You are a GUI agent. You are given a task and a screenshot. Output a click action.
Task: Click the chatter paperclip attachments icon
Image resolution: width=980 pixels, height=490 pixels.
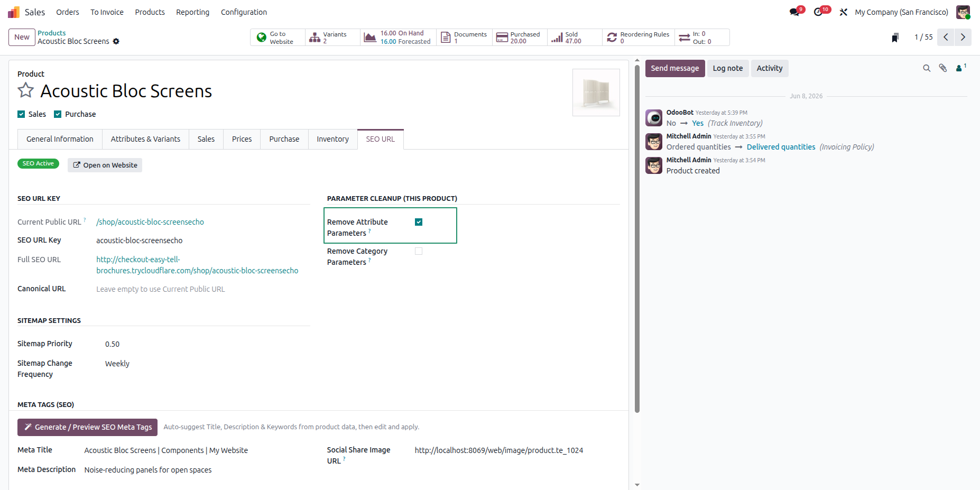(943, 68)
